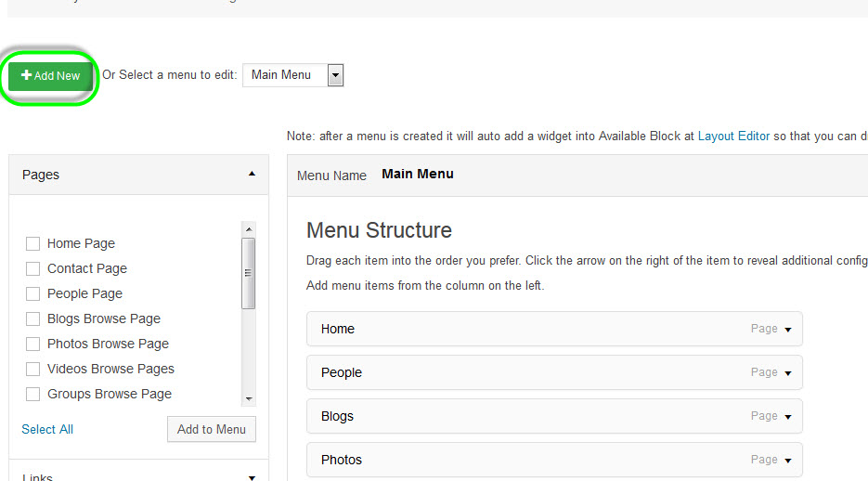Expand the People menu item arrow
The image size is (868, 481).
787,373
